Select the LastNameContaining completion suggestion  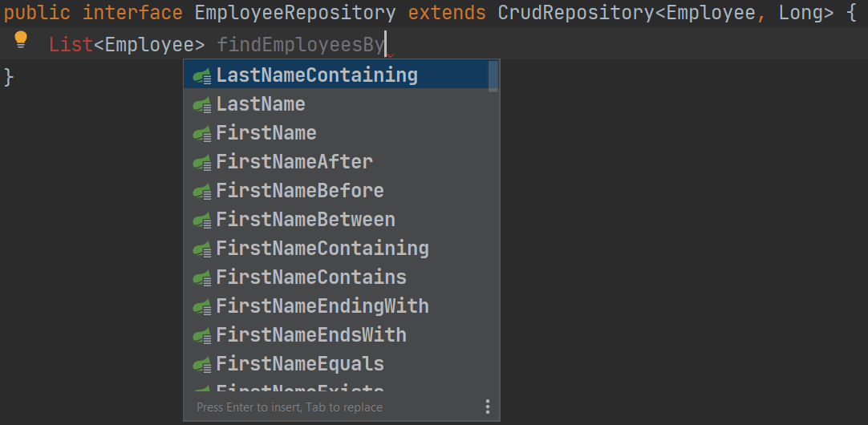pos(317,75)
